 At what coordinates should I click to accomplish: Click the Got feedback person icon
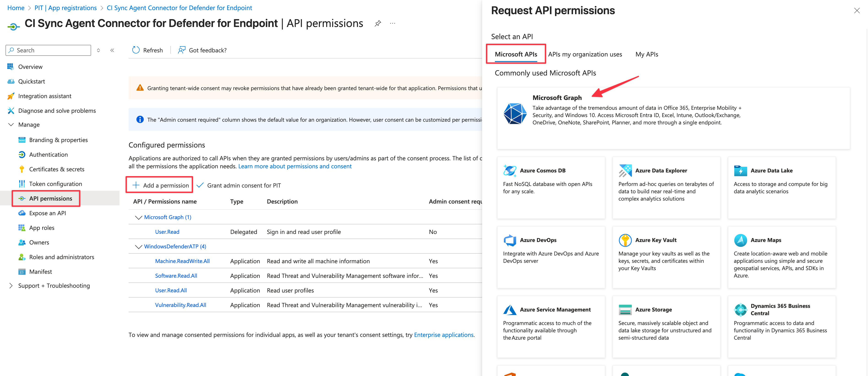[x=182, y=50]
